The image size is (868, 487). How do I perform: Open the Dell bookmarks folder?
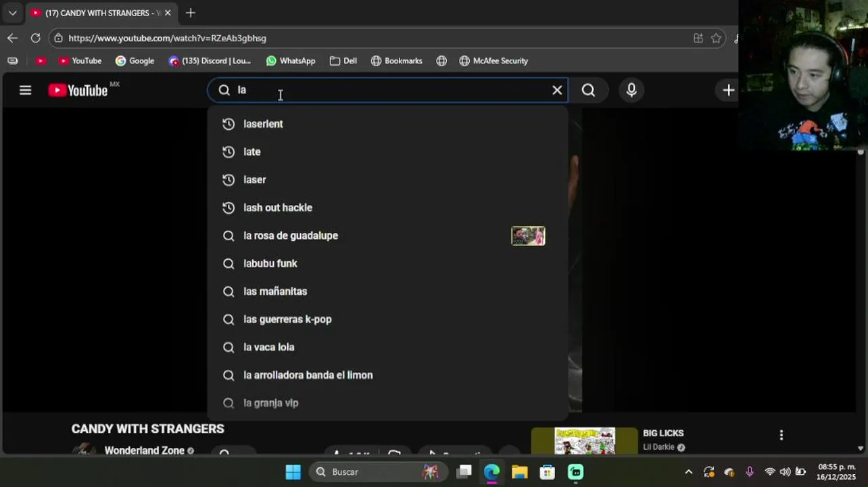tap(343, 61)
